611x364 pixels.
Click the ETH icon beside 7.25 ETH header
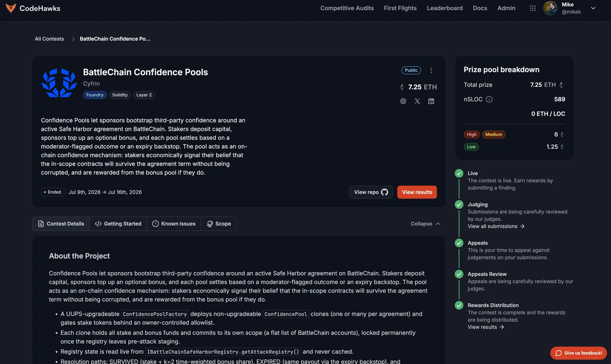click(402, 87)
